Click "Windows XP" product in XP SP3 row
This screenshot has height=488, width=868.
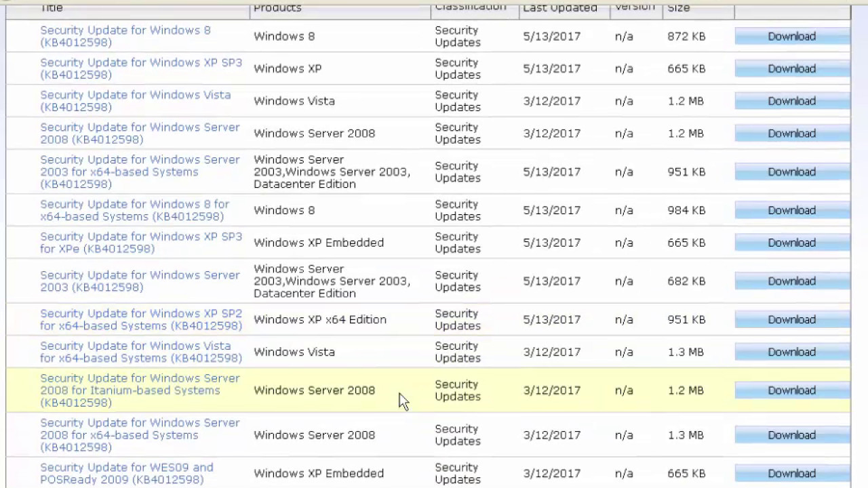tap(288, 68)
